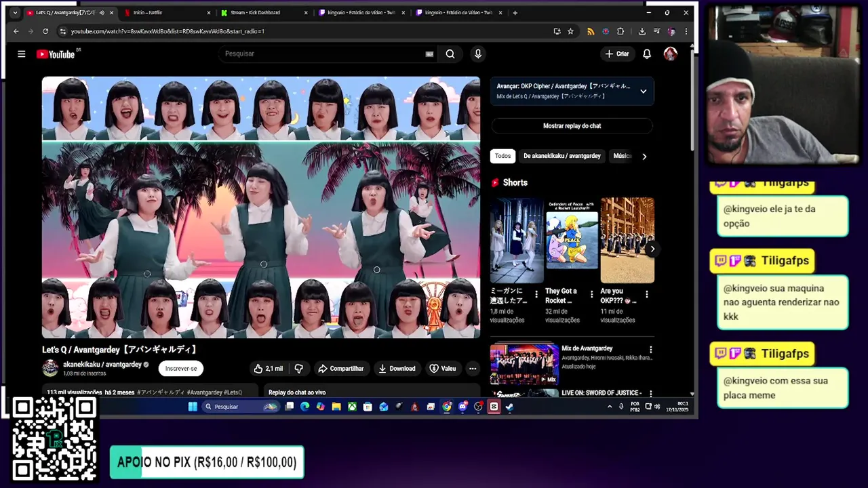Click the Compartilhar share button
Viewport: 868px width, 488px height.
click(340, 368)
